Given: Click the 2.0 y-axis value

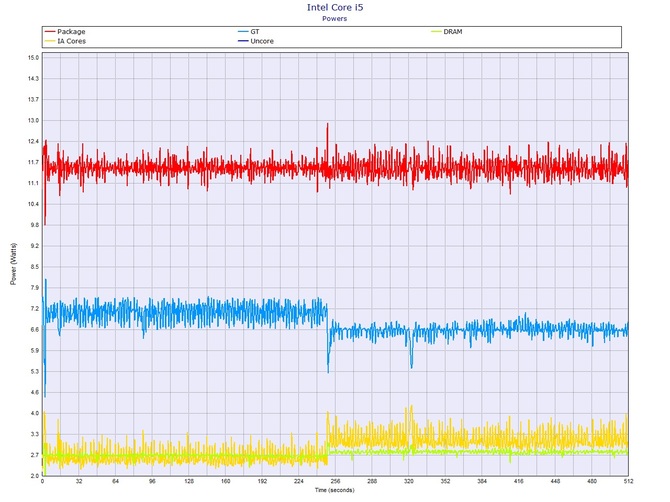Looking at the screenshot, I should point(34,476).
